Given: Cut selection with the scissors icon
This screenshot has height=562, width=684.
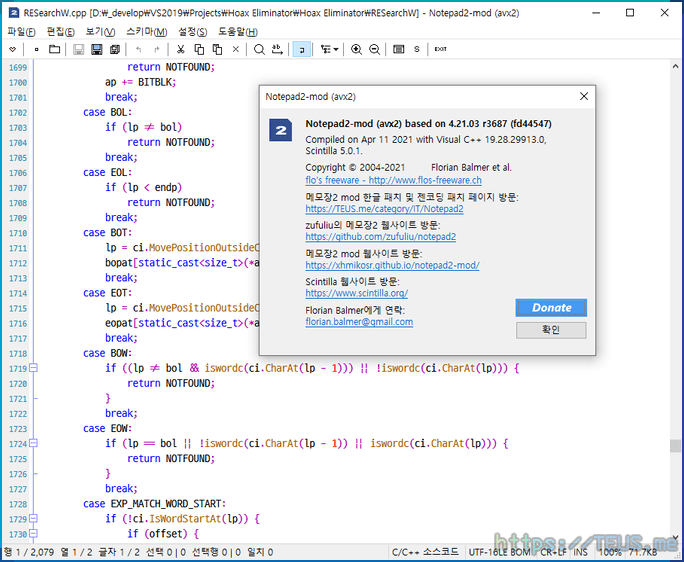Looking at the screenshot, I should point(180,49).
